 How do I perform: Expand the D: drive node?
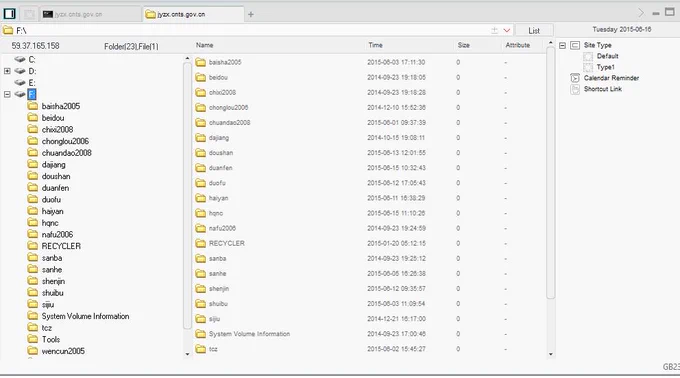coord(7,71)
